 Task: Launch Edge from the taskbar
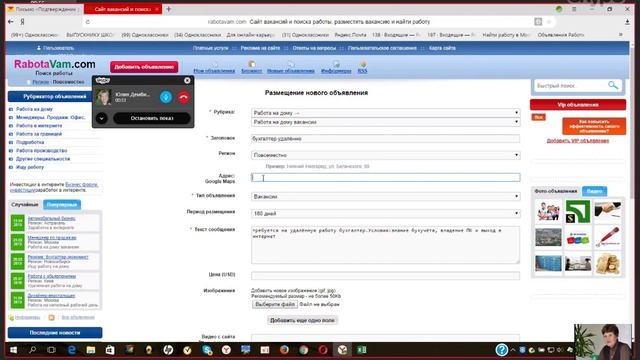tap(71, 350)
